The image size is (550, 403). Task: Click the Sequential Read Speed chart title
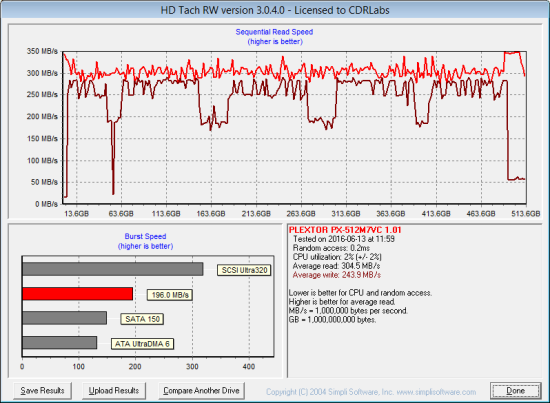(274, 32)
